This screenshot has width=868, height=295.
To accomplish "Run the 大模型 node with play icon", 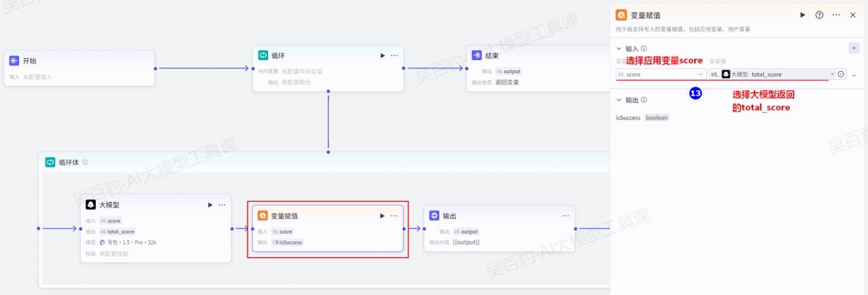I will coord(210,205).
